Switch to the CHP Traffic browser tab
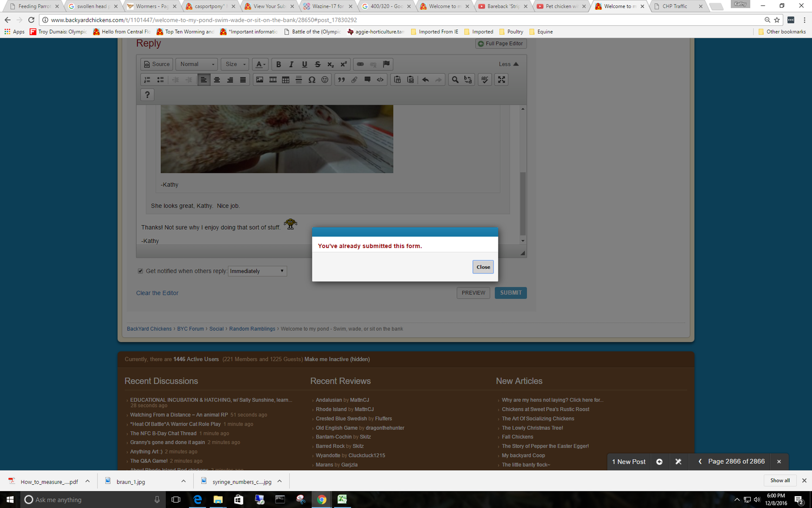This screenshot has width=812, height=508. [x=675, y=6]
